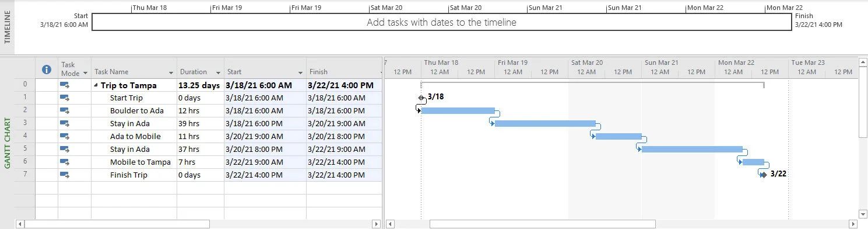
Task: Click the table pane scroll right arrow
Action: pos(377,224)
